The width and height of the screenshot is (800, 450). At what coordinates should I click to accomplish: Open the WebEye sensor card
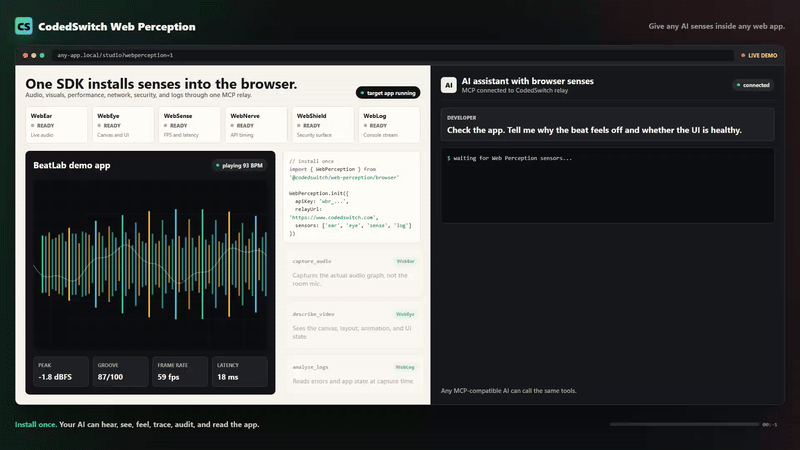click(123, 125)
